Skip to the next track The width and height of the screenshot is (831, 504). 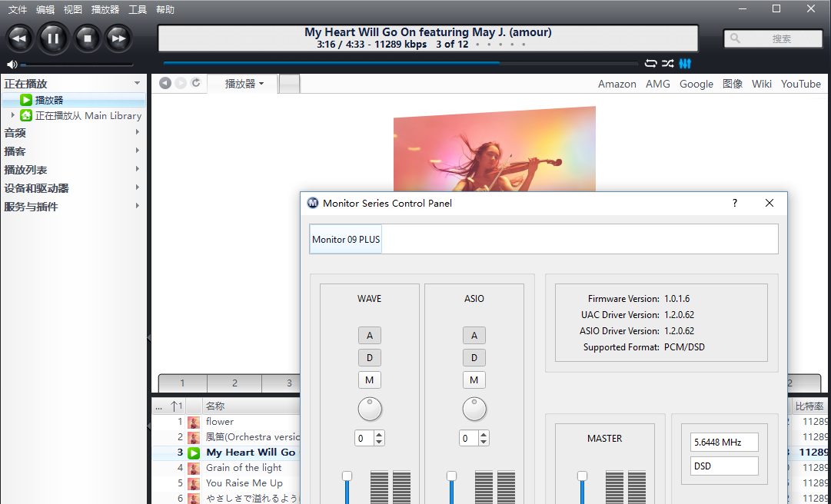118,38
